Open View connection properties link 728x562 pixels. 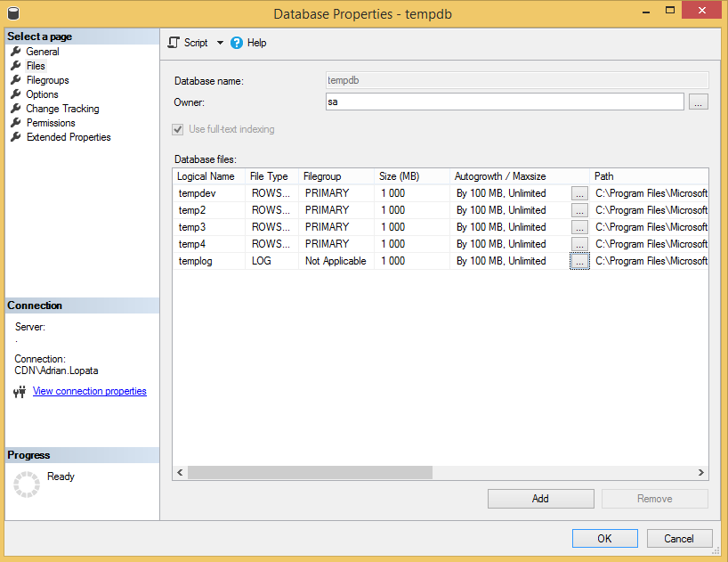(x=90, y=392)
